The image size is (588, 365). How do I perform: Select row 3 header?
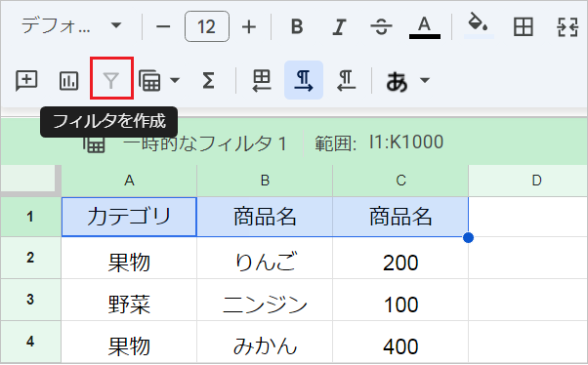(30, 300)
